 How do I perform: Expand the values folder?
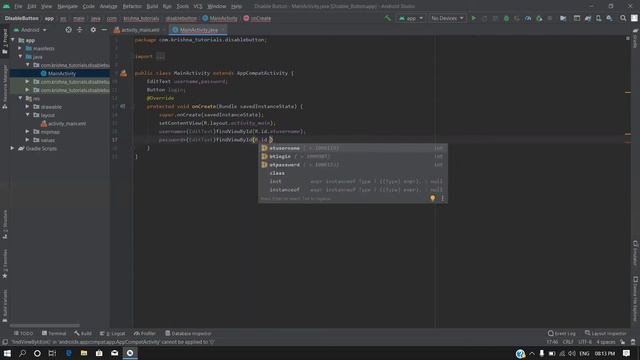[x=27, y=140]
